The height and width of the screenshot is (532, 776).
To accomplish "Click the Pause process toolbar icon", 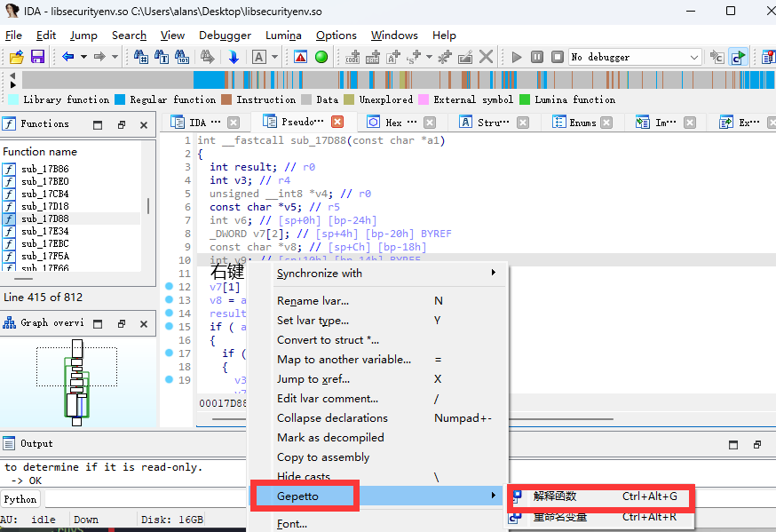I will pyautogui.click(x=537, y=57).
